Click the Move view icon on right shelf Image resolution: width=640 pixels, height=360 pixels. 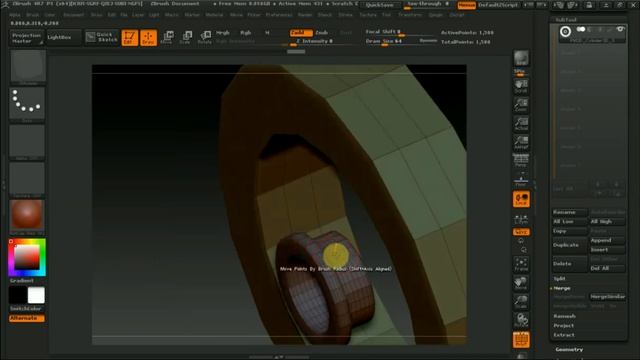tap(521, 283)
